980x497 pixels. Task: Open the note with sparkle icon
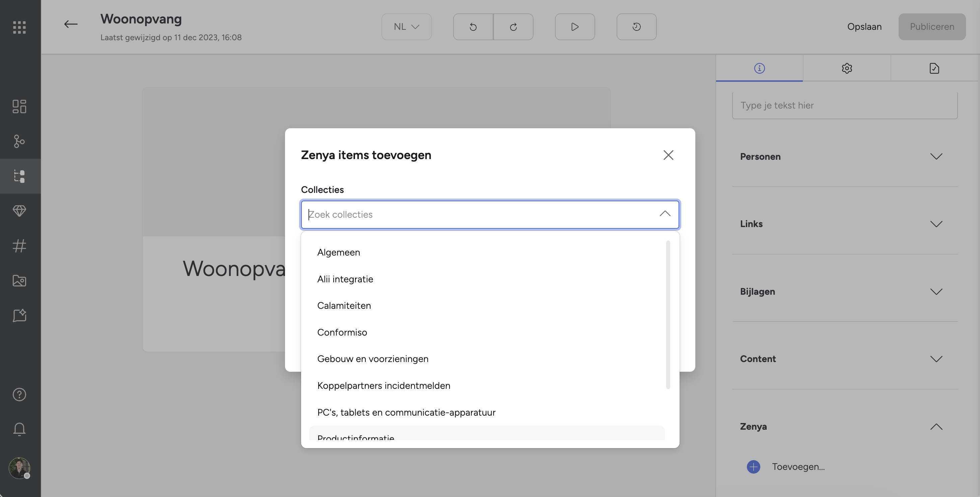click(x=19, y=315)
